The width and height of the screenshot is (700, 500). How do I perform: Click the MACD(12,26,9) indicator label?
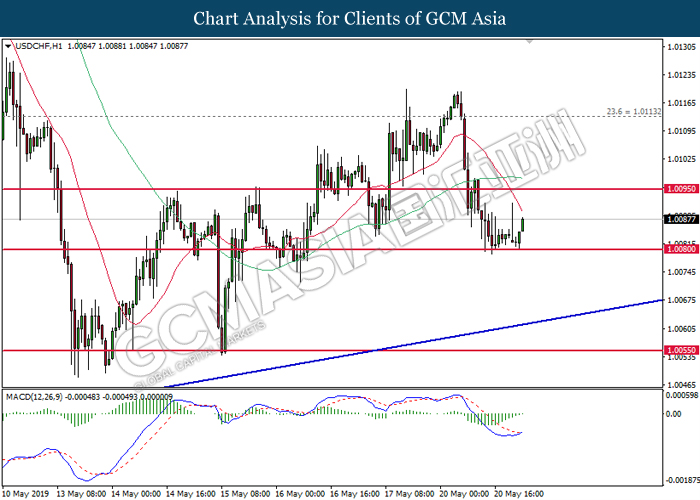click(x=41, y=397)
